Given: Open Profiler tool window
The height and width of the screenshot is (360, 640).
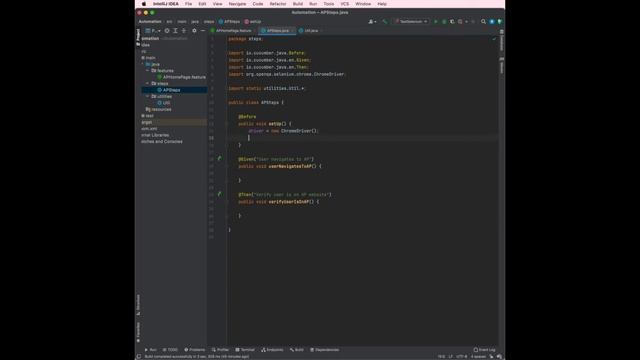Looking at the screenshot, I should (x=220, y=350).
